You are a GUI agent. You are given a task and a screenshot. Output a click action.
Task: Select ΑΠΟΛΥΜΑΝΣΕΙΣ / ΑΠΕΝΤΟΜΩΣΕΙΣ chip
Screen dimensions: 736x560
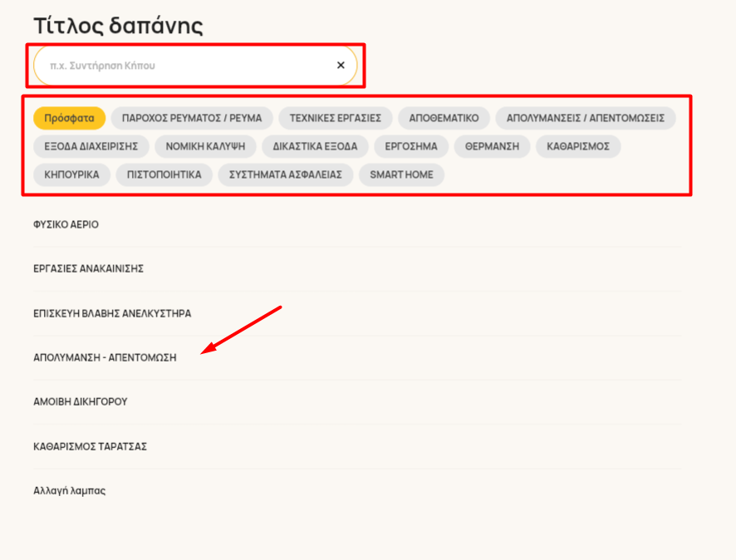(x=586, y=118)
